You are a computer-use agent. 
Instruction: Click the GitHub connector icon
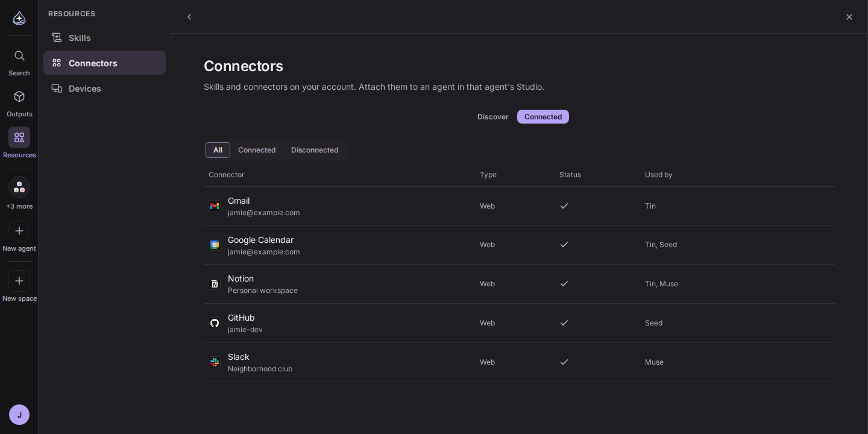(215, 323)
